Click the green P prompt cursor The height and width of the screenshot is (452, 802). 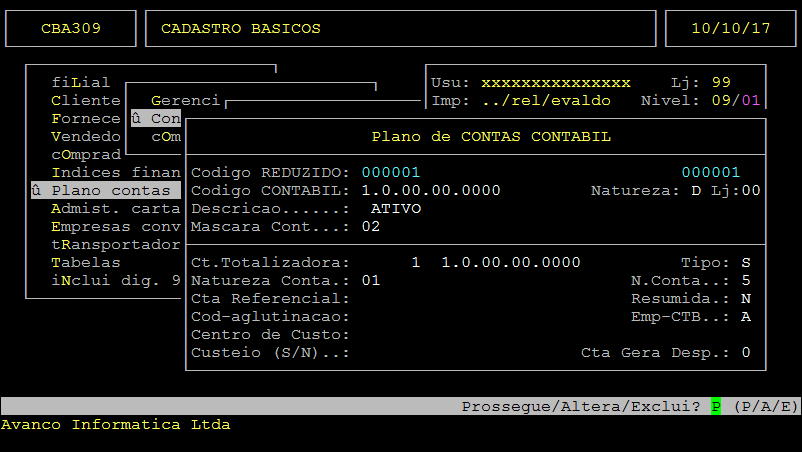tap(716, 406)
